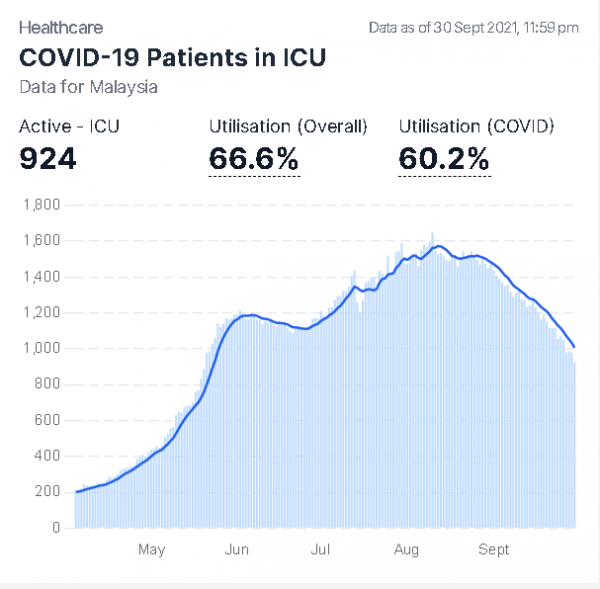Click the Jun label on the x-axis
Screen dimensions: 600x589
(237, 550)
